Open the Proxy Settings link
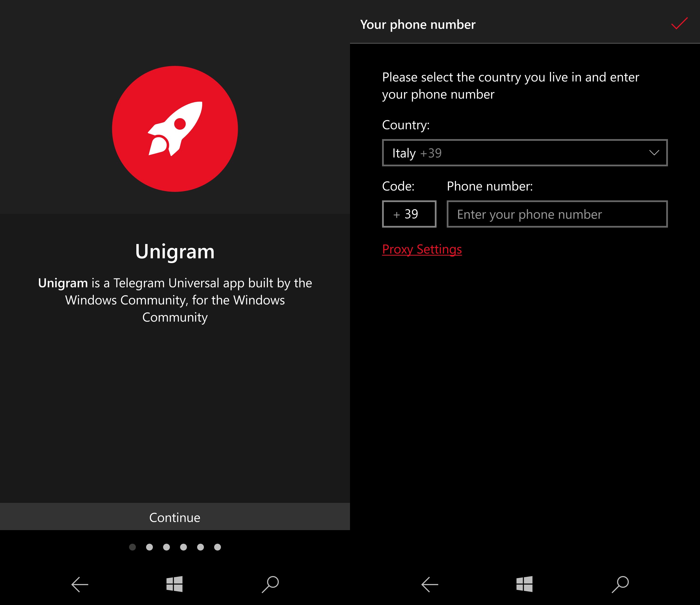This screenshot has width=700, height=605. coord(422,249)
